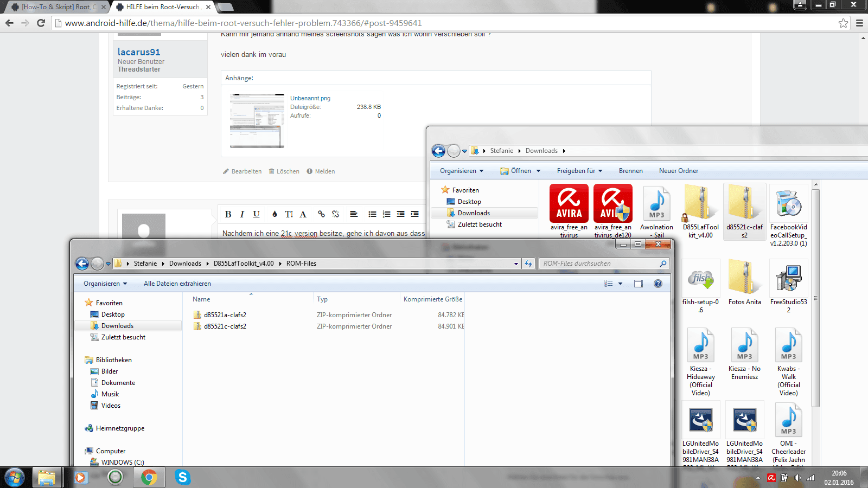
Task: Select Desktop in ROM-Files sidebar
Action: pyautogui.click(x=113, y=314)
